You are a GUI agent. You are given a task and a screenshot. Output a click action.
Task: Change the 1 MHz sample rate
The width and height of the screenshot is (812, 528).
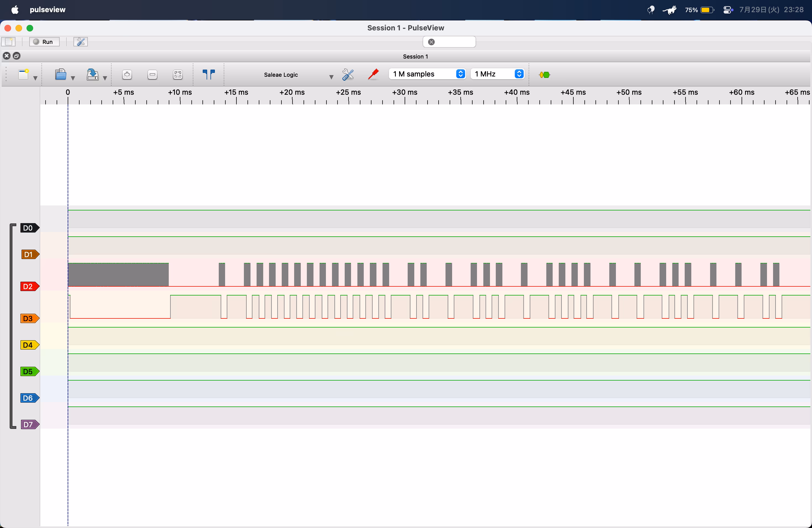pyautogui.click(x=497, y=74)
